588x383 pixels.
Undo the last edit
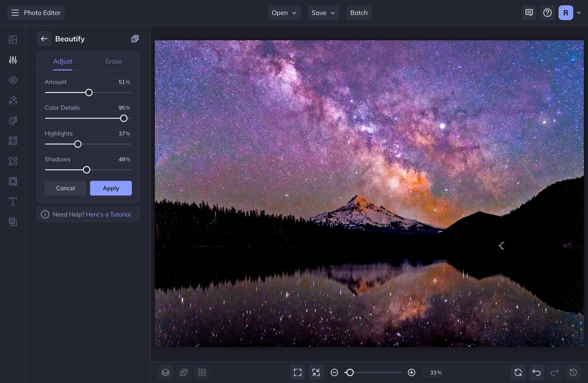coord(536,372)
